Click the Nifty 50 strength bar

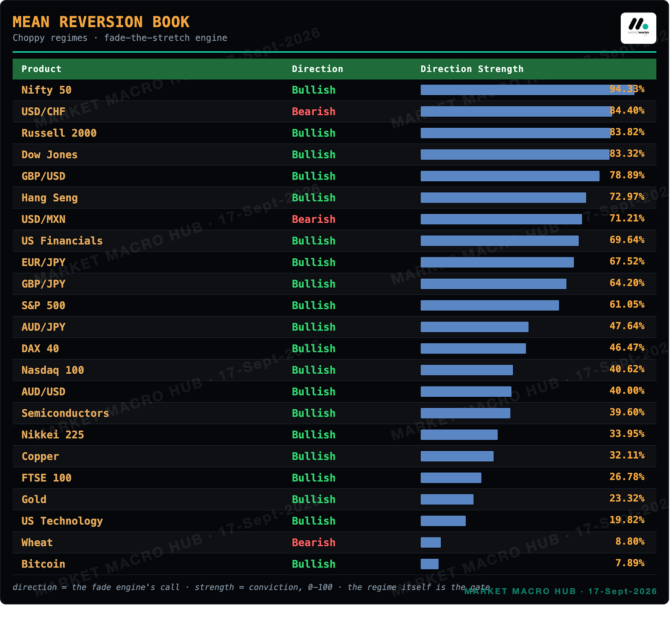[x=528, y=90]
